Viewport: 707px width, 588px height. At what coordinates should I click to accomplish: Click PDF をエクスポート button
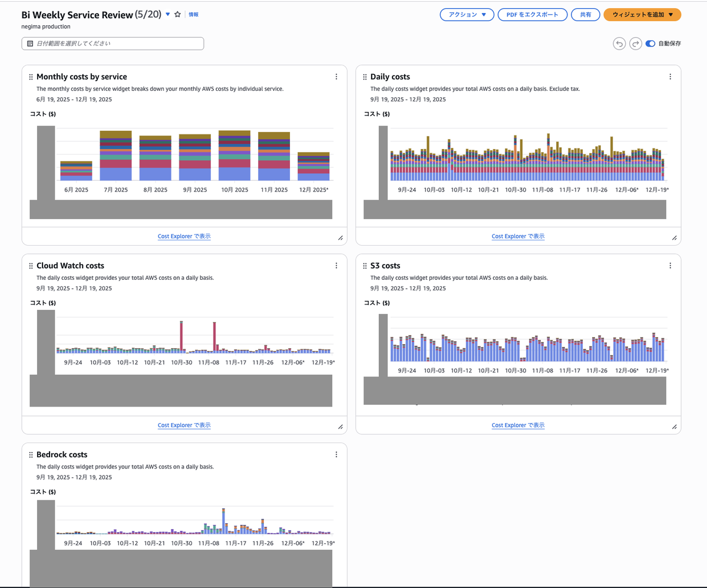tap(533, 15)
